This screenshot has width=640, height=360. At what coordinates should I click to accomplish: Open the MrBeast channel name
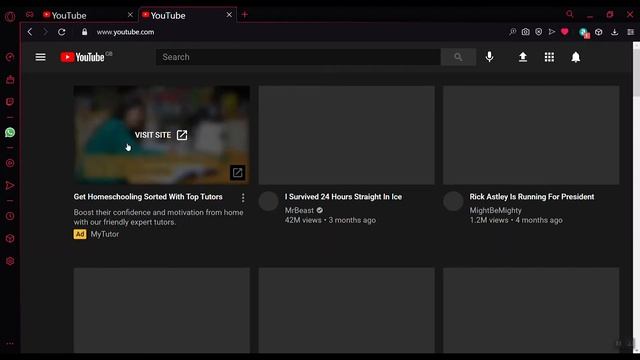point(299,210)
